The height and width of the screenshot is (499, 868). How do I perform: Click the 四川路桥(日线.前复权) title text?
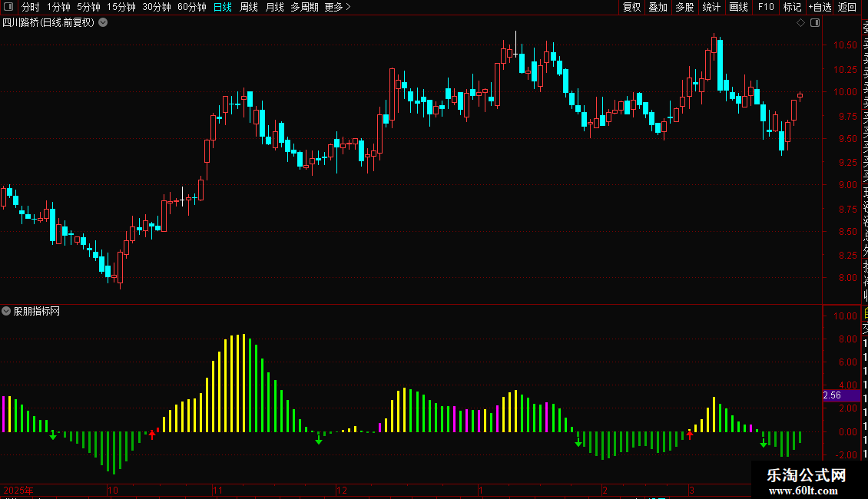click(x=48, y=23)
